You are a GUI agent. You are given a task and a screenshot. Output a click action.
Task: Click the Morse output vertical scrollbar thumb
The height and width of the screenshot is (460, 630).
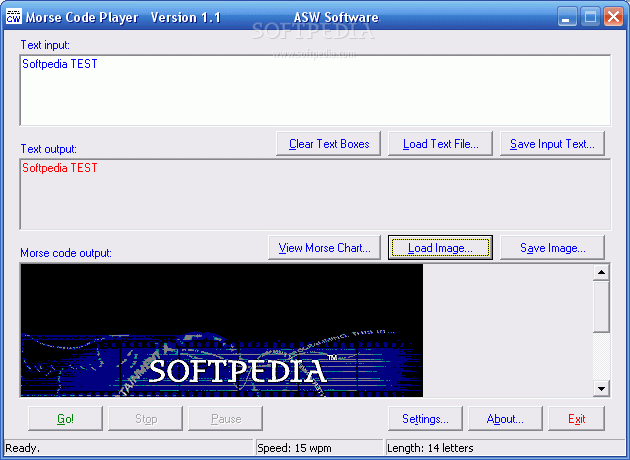tap(601, 307)
